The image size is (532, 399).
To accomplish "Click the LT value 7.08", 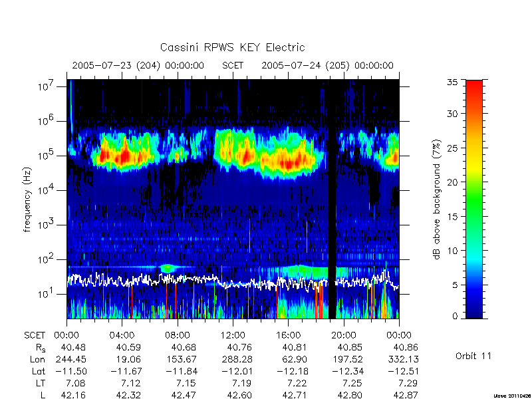I will point(75,383).
